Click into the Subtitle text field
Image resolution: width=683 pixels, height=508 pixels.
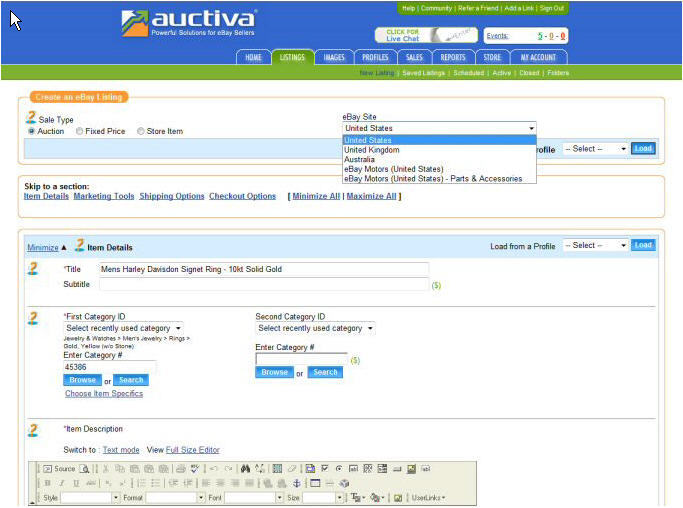coord(264,285)
